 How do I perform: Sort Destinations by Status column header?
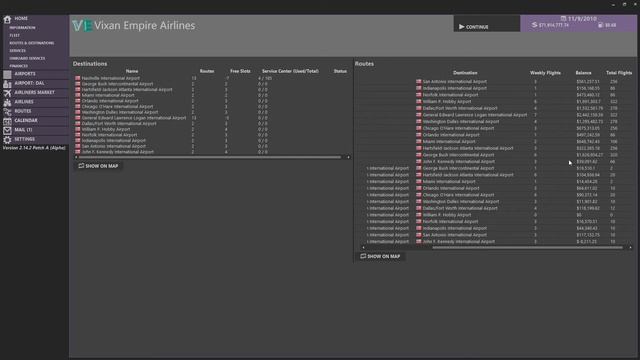(340, 71)
